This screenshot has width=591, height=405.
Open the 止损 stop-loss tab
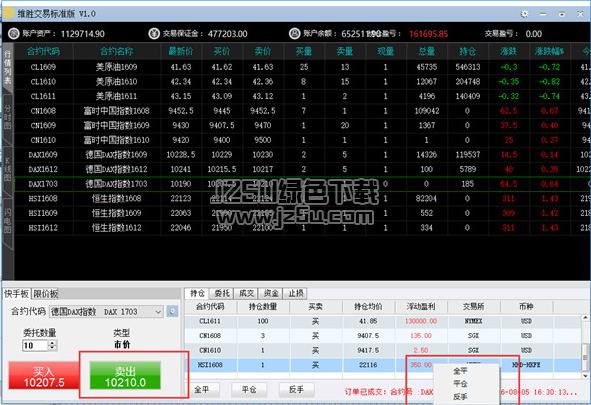[296, 293]
